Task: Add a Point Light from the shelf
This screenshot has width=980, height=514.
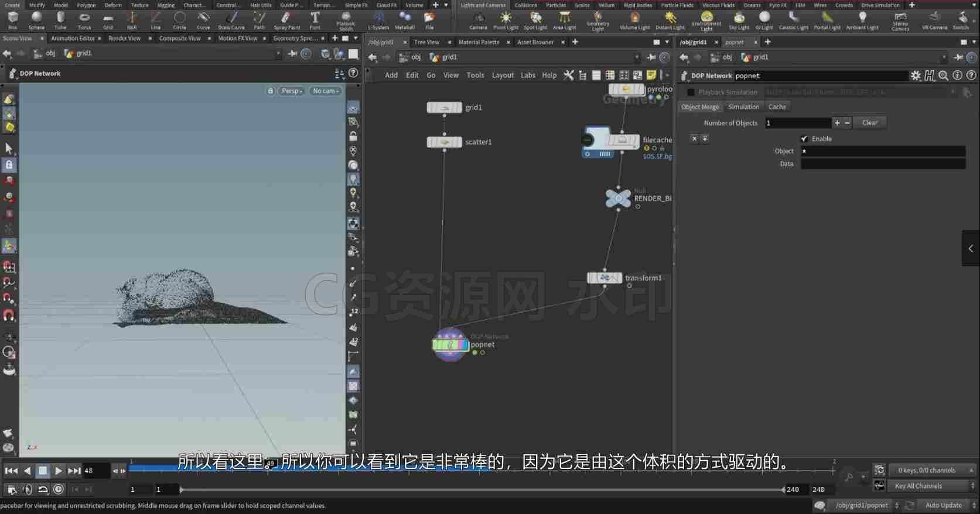Action: [x=506, y=20]
